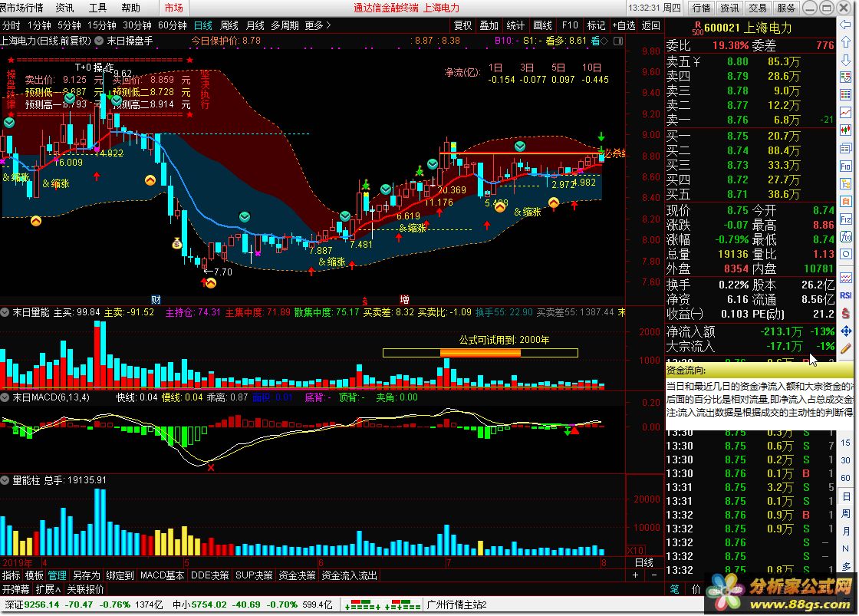
Task: Click the circle icon in right sidebar
Action: click(845, 254)
